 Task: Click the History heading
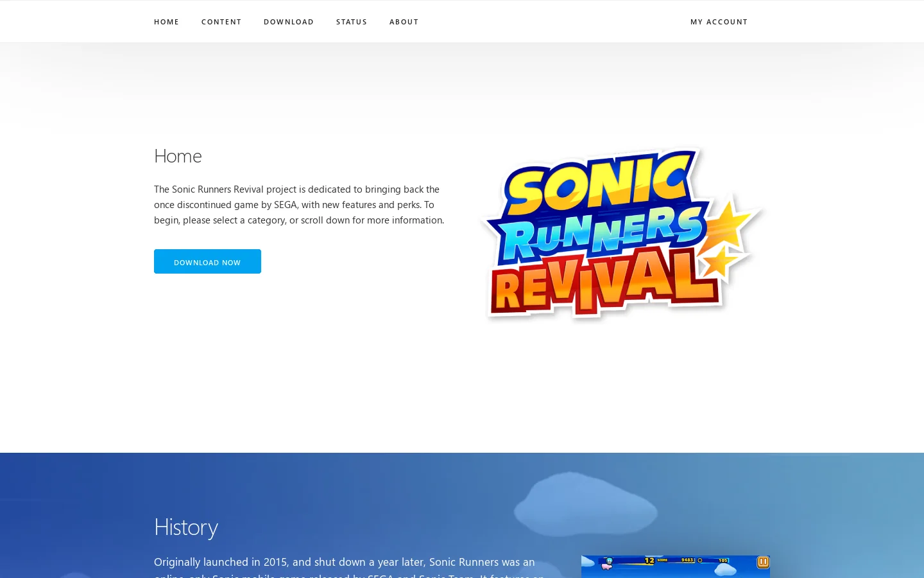(186, 527)
